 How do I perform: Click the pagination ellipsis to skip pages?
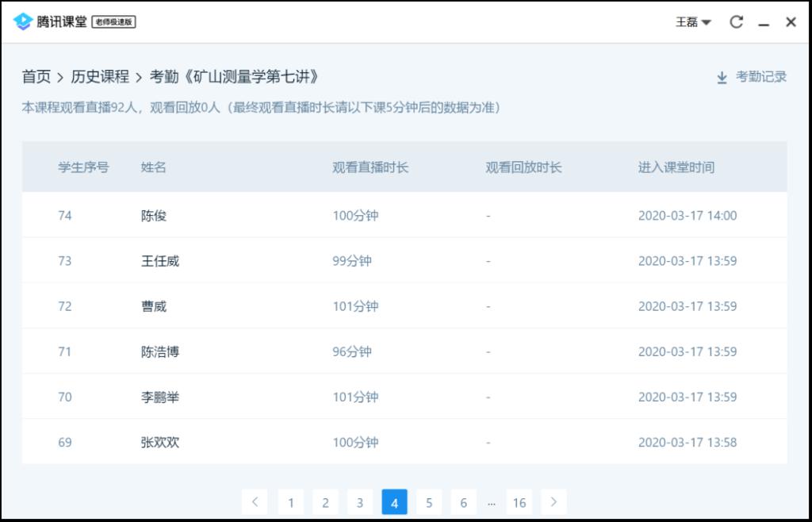pyautogui.click(x=492, y=503)
